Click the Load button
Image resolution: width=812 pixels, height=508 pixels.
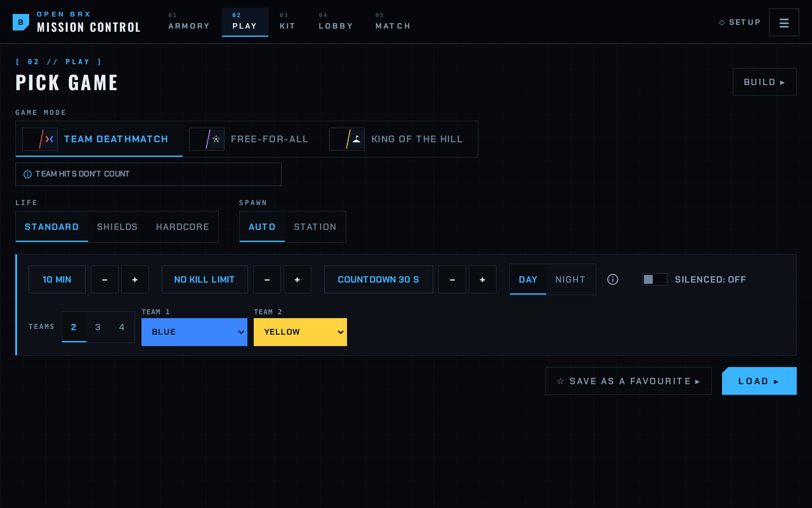click(759, 381)
